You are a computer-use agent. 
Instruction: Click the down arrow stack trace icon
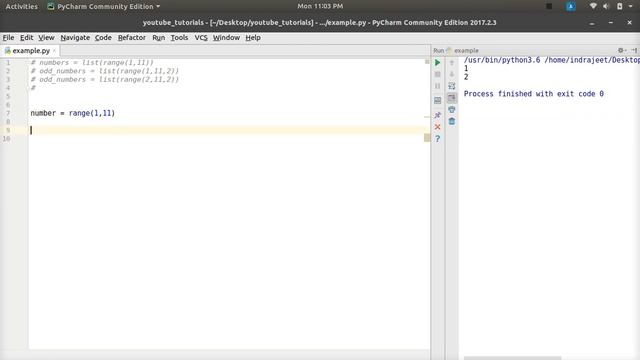(452, 74)
